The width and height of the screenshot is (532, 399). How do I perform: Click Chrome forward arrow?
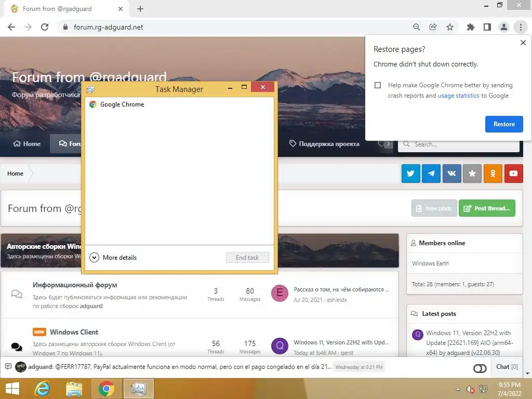[28, 27]
